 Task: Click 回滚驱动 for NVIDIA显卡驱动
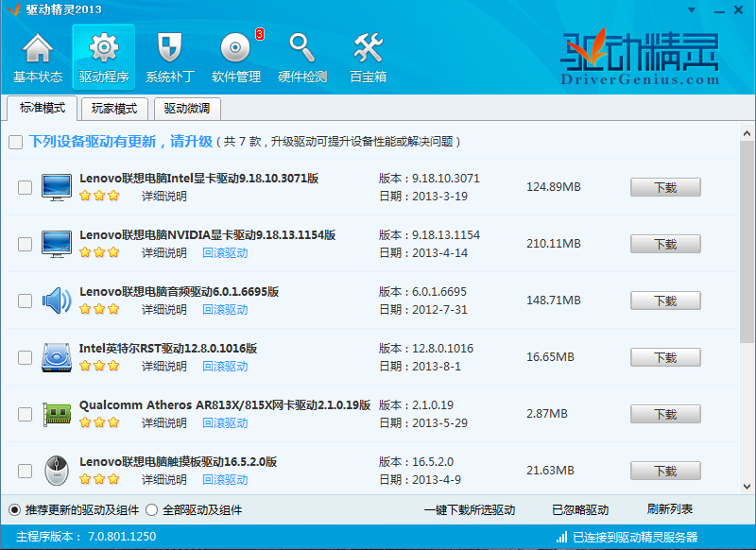pos(225,253)
